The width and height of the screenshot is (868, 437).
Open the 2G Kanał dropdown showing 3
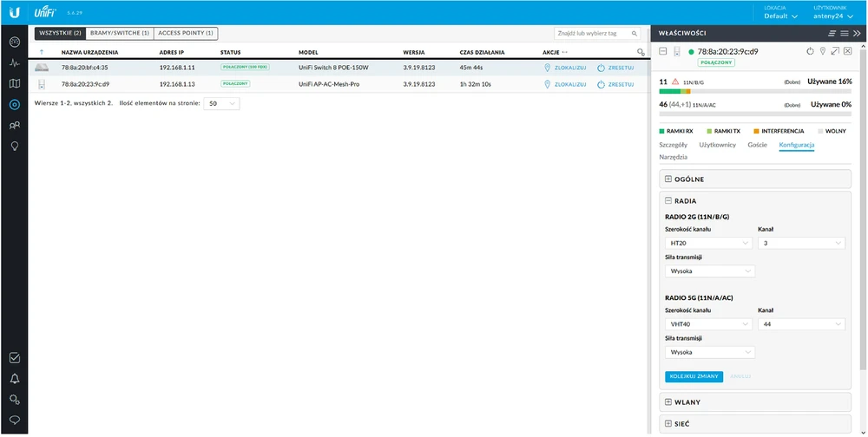(801, 244)
